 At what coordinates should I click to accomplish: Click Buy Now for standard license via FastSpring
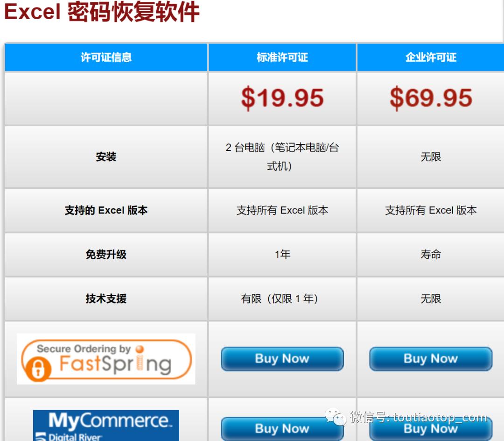[282, 359]
